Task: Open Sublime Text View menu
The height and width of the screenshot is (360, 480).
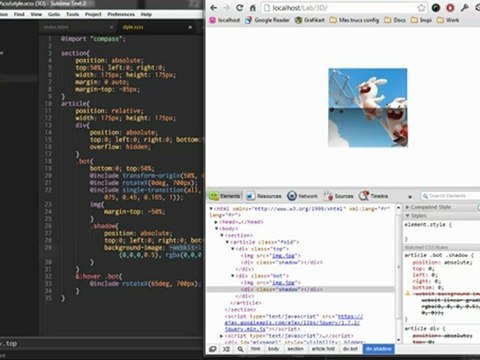Action: pos(36,14)
